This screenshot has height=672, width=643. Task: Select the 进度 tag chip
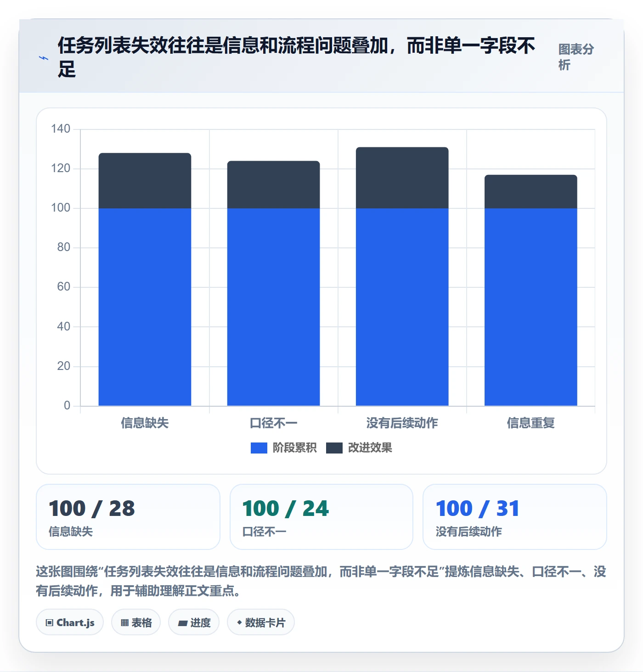click(194, 622)
